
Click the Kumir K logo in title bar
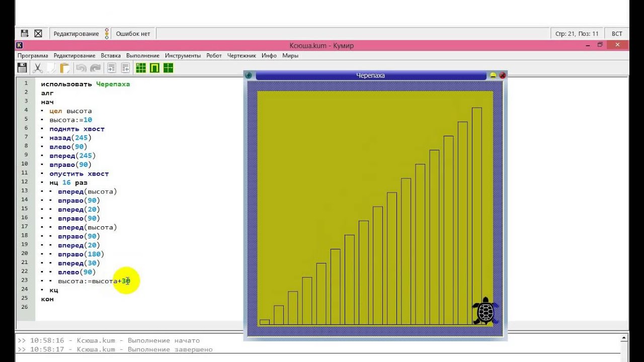[x=20, y=45]
